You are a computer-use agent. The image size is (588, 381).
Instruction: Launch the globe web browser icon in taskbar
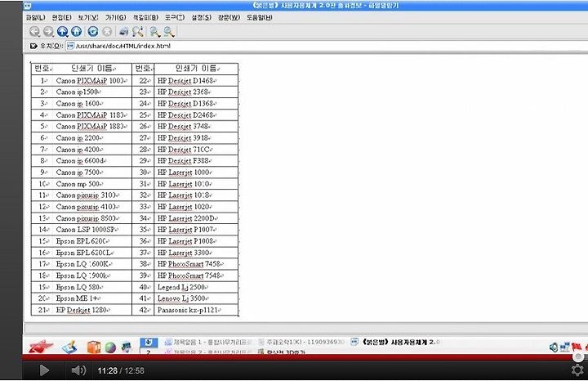110,347
